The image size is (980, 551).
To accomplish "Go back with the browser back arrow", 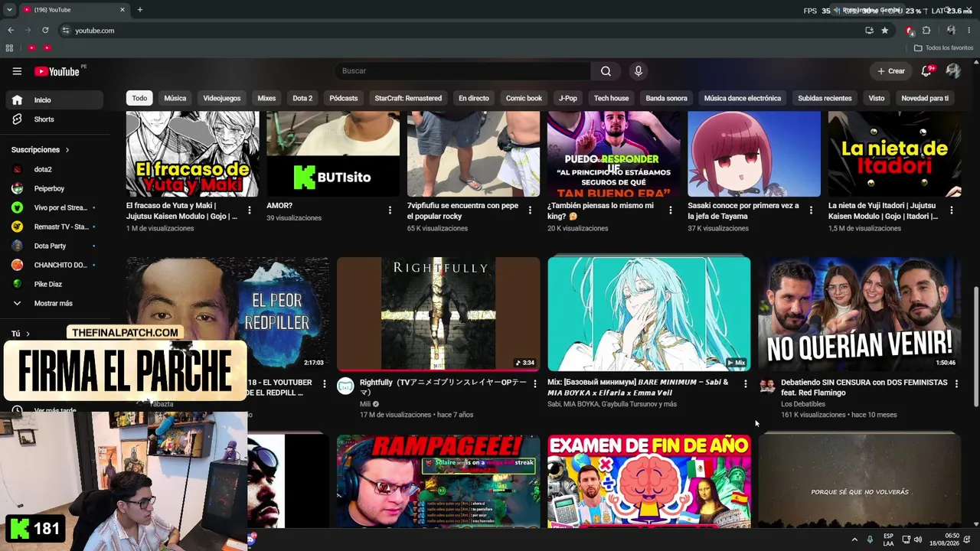I will point(11,31).
